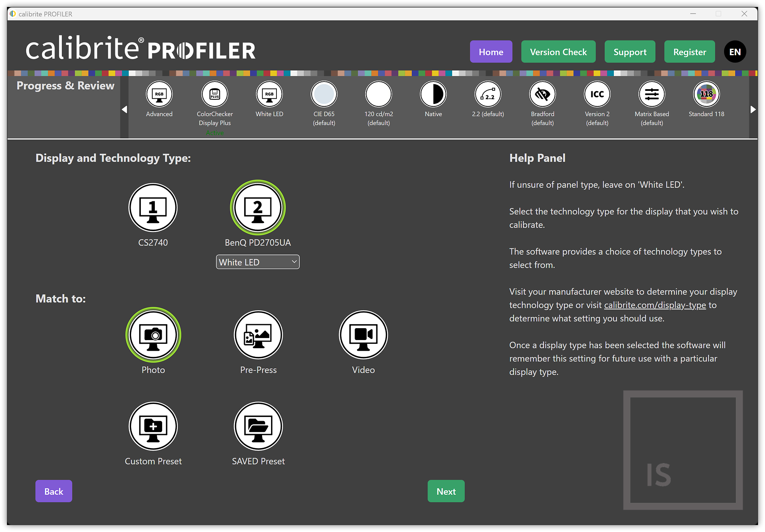Select the BenQ PD2705UA display
The height and width of the screenshot is (532, 765).
[258, 207]
